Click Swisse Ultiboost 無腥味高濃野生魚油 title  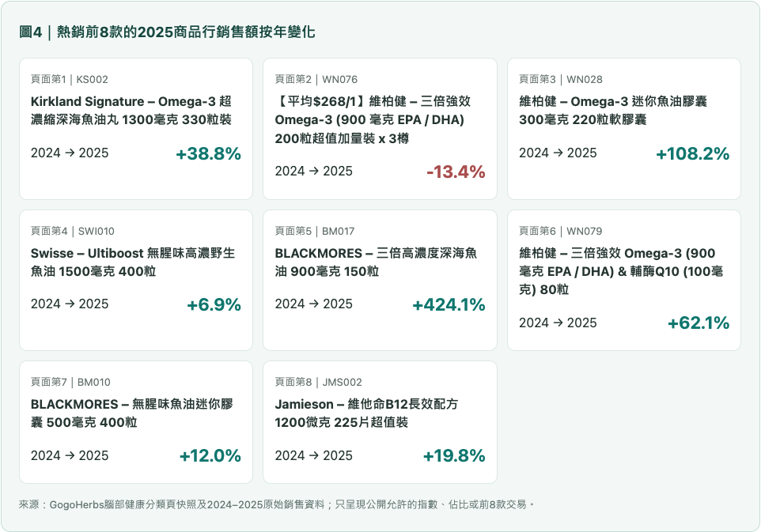click(x=132, y=262)
